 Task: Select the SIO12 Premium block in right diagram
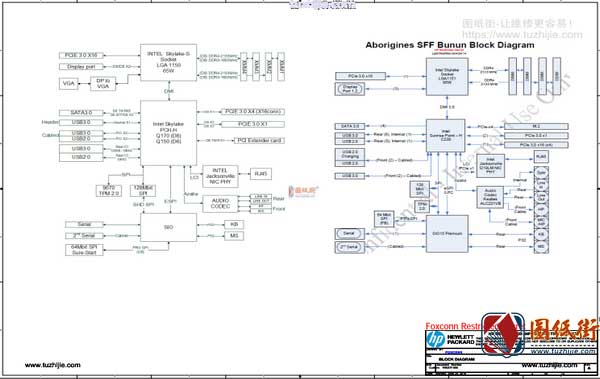(447, 234)
